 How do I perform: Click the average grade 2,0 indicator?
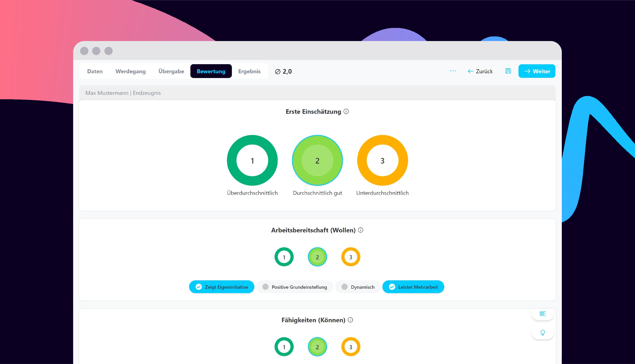pos(283,71)
